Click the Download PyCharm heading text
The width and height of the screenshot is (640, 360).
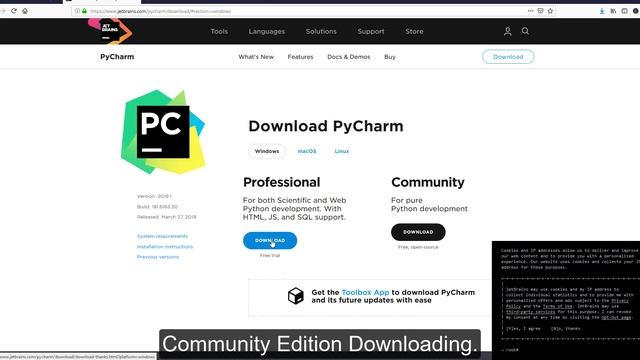(x=326, y=126)
